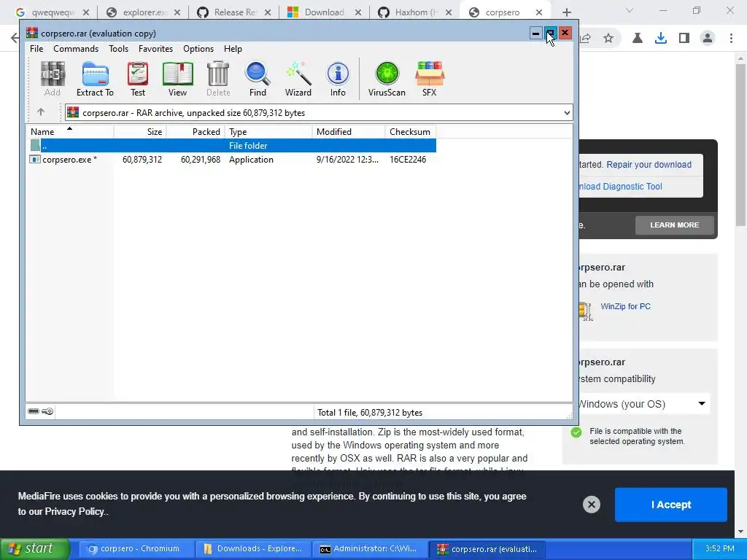Sort file list by Size column

[140, 131]
